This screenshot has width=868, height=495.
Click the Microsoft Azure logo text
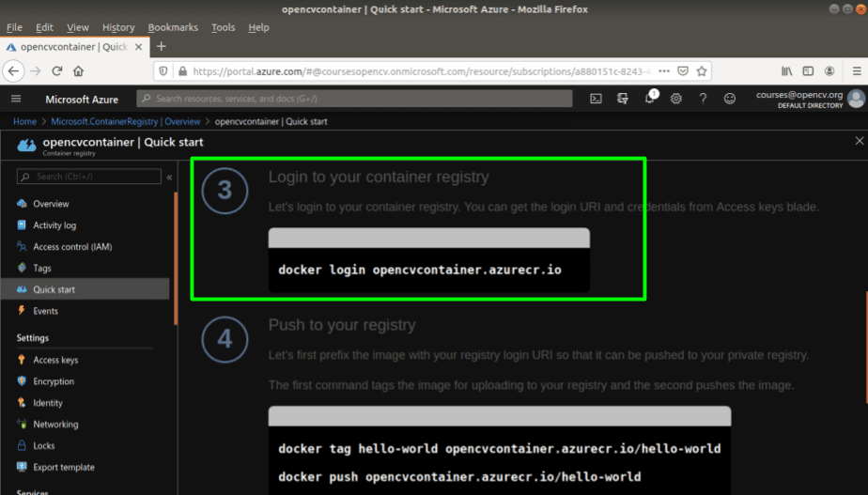click(x=82, y=100)
